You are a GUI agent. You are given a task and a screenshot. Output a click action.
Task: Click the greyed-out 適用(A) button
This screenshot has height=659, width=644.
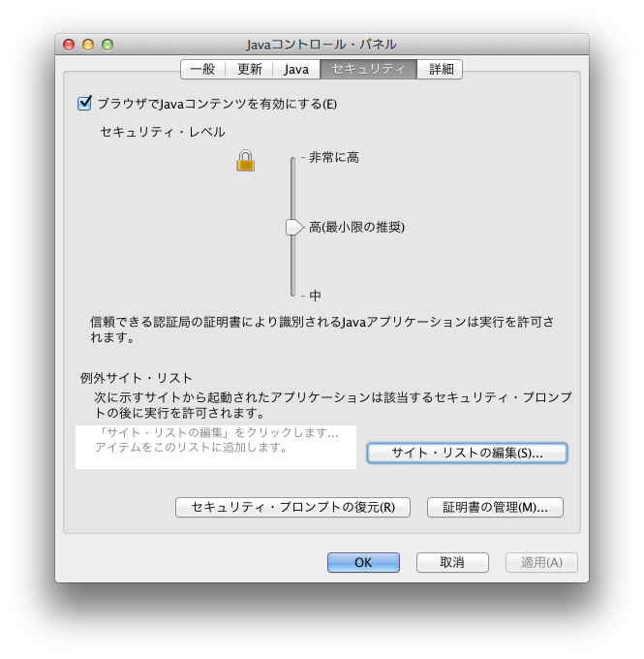point(541,562)
